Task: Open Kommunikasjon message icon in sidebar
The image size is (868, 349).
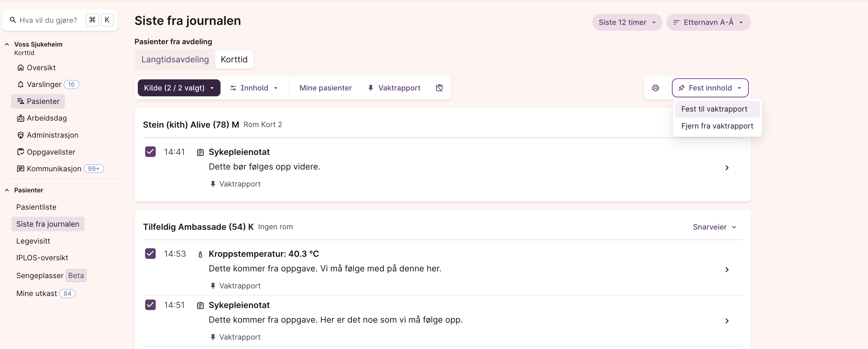Action: coord(21,169)
